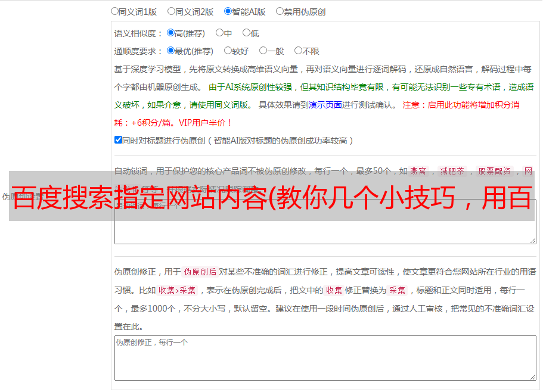543x392 pixels.
Task: Click the 语义相似度 label
Action: [x=138, y=33]
